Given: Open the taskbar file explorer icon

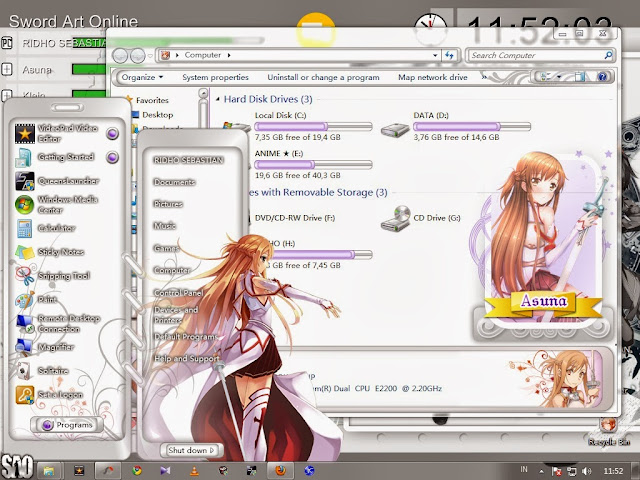Looking at the screenshot, I should click(x=49, y=471).
